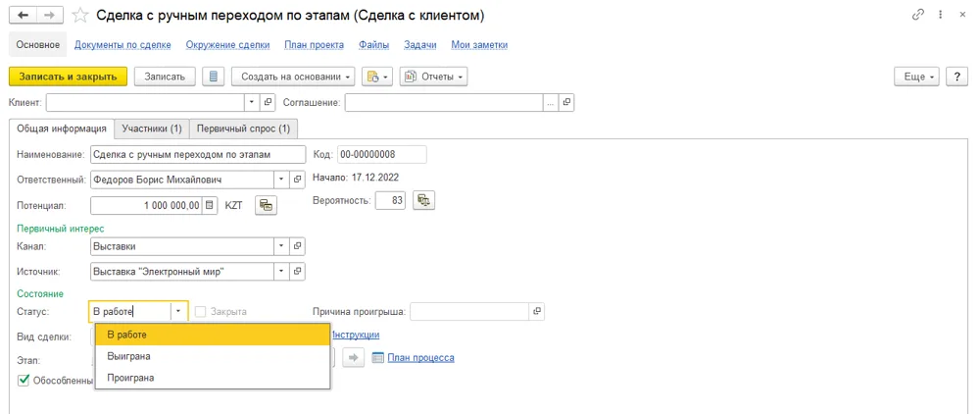The height and width of the screenshot is (414, 980).
Task: Open the Источник record icon
Action: tap(298, 272)
